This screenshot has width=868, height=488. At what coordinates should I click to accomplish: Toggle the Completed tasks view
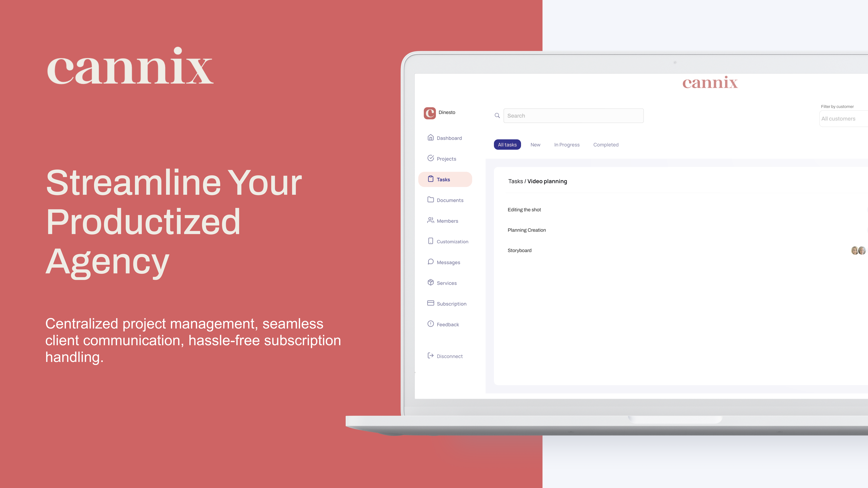pyautogui.click(x=606, y=144)
